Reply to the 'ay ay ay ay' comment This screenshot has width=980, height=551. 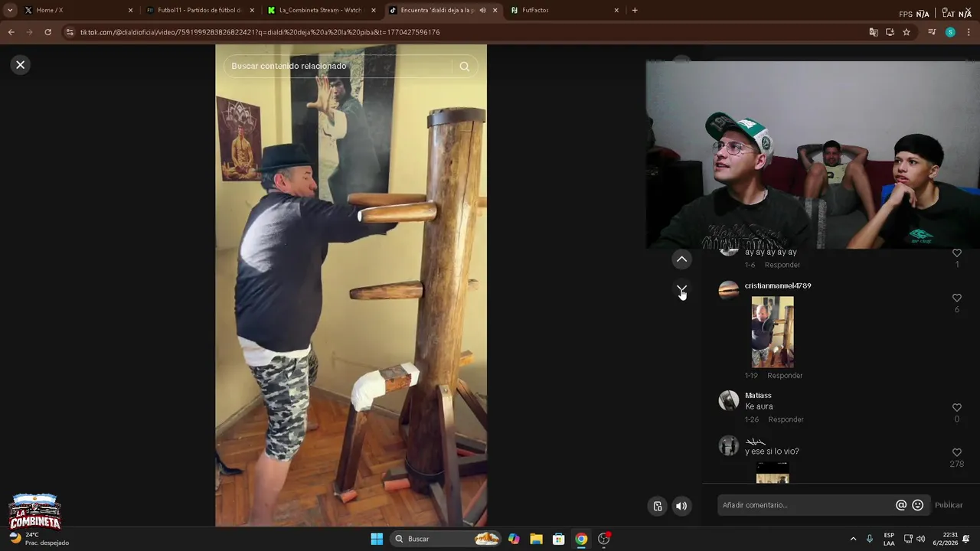(782, 265)
